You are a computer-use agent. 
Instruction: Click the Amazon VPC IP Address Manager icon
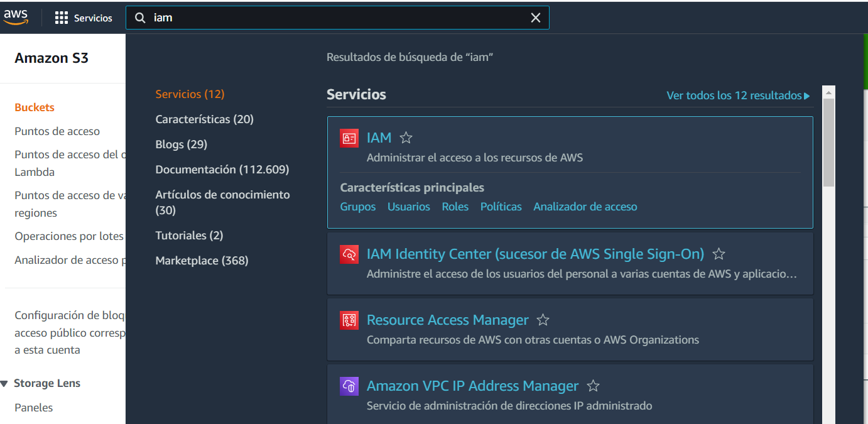pos(349,386)
